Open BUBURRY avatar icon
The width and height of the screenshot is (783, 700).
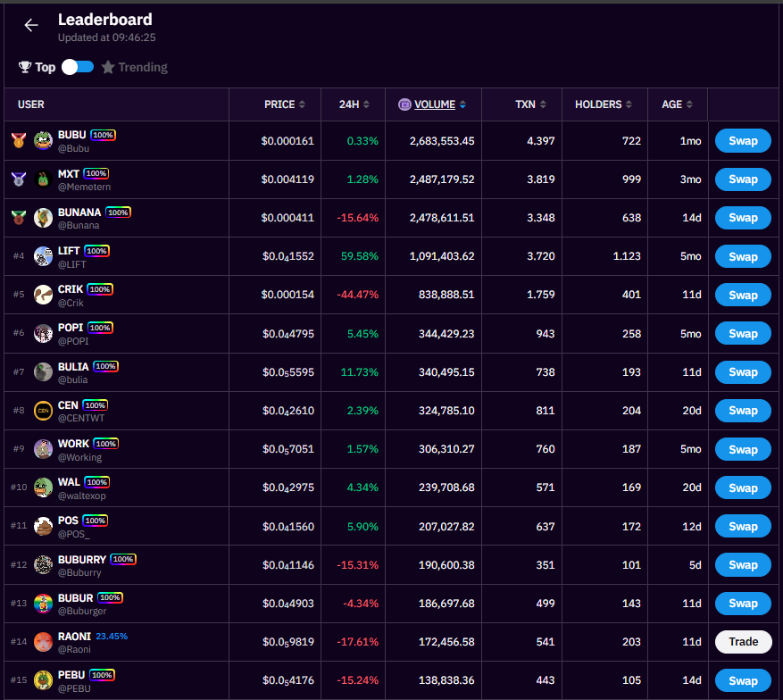tap(43, 564)
